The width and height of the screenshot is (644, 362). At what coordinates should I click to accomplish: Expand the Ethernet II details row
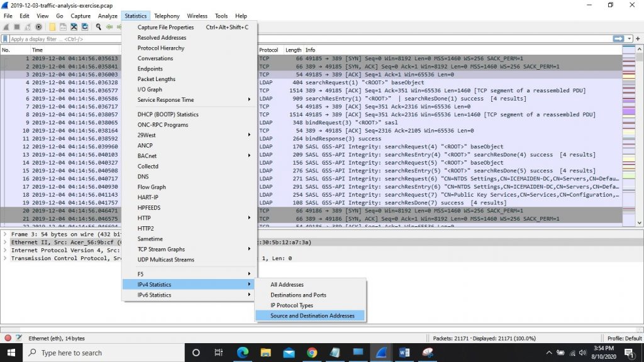click(5, 242)
